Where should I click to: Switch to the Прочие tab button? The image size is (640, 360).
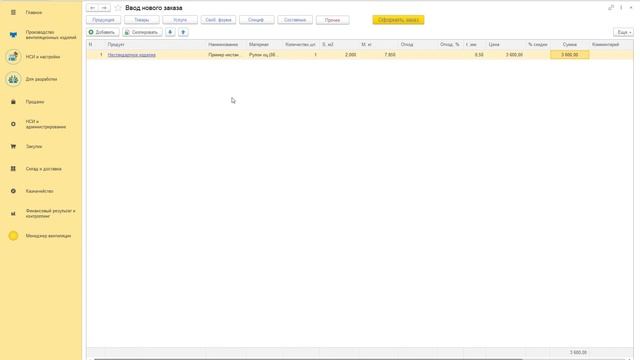(x=333, y=20)
